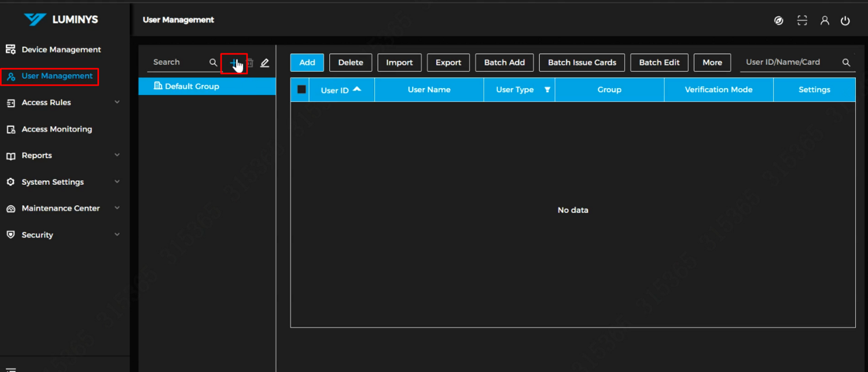Click the logout power icon
This screenshot has height=372, width=868.
(845, 20)
